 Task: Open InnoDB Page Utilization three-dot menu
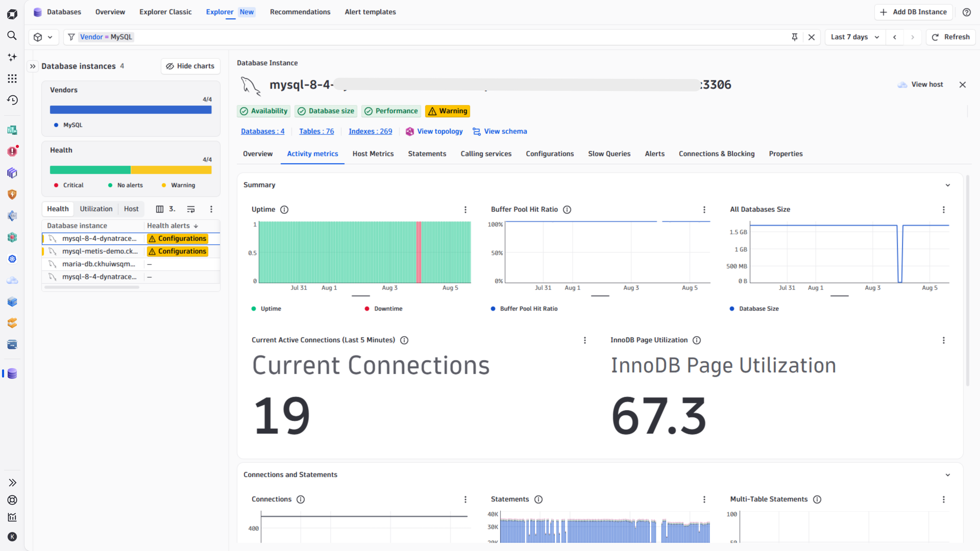click(944, 340)
